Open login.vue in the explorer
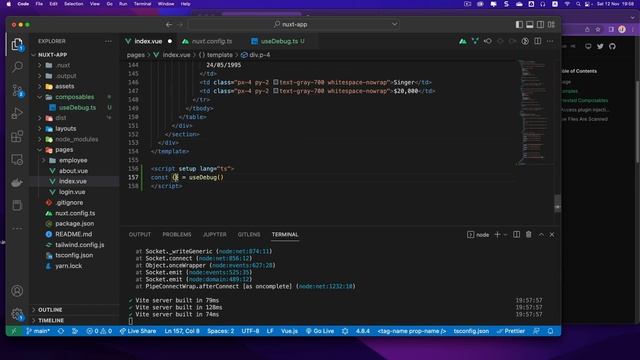This screenshot has height=360, width=640. [74, 192]
